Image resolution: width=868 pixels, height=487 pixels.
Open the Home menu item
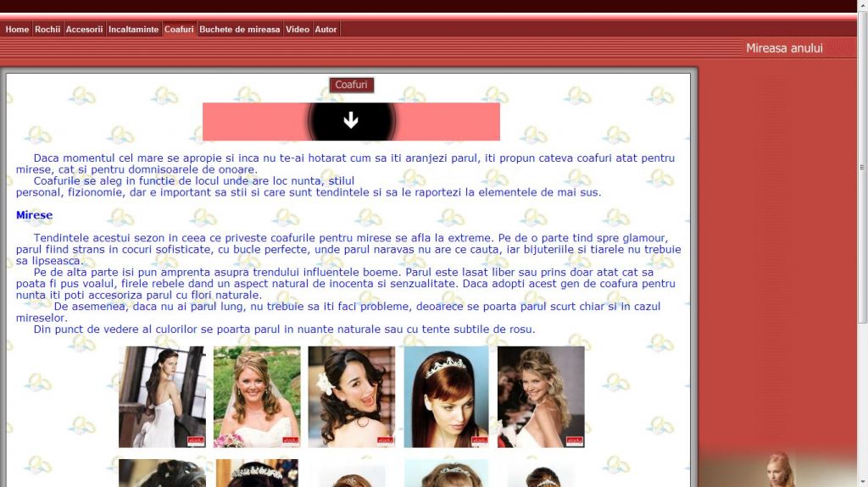pos(17,30)
